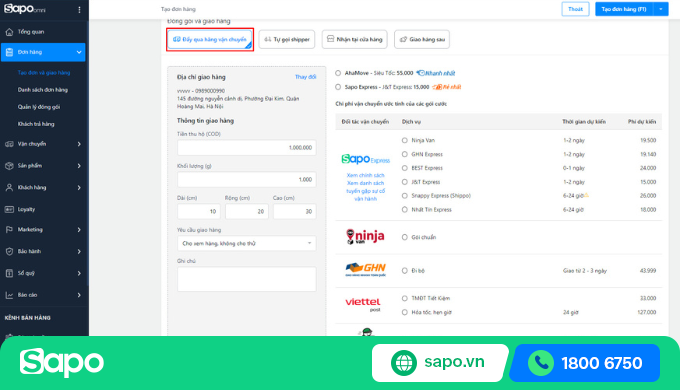
Task: Expand the Vận chuyển menu
Action: point(79,144)
